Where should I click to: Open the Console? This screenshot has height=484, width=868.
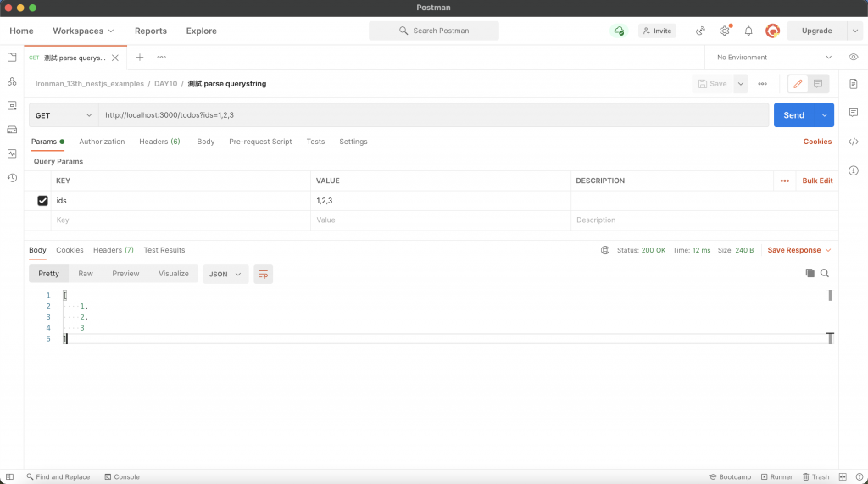pos(122,477)
